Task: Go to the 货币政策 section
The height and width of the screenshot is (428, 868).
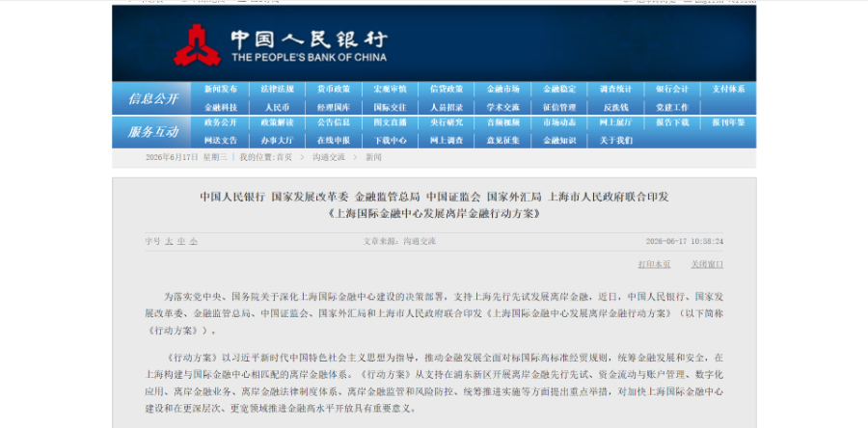Action: (x=334, y=89)
